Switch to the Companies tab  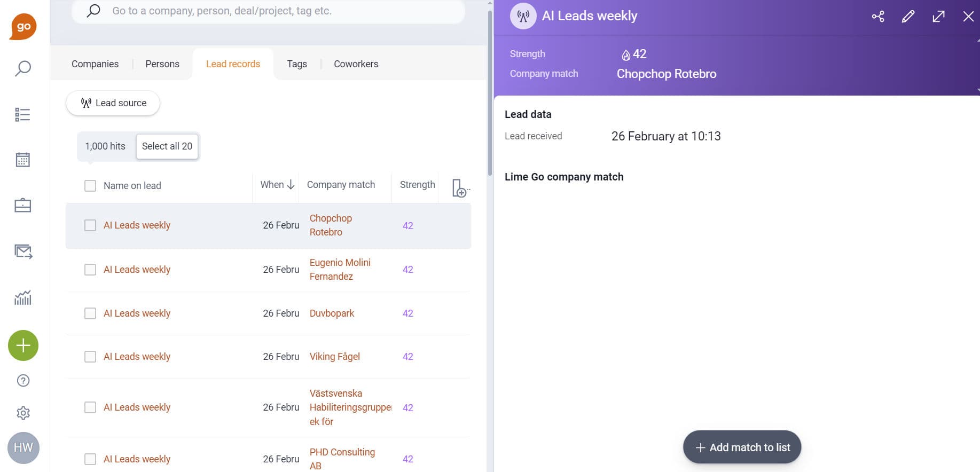95,64
